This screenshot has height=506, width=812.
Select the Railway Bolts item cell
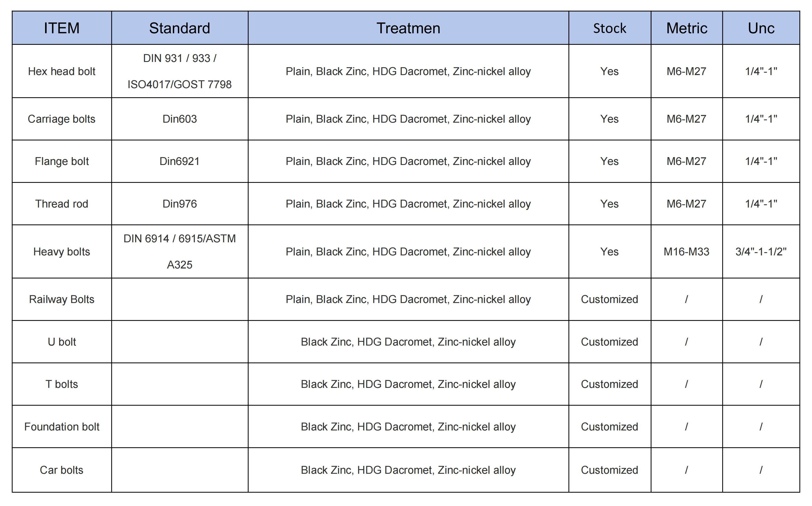(61, 299)
